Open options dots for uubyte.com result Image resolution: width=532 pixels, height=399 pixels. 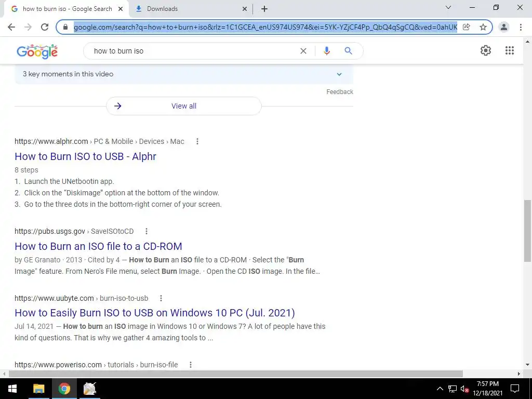coord(161,298)
